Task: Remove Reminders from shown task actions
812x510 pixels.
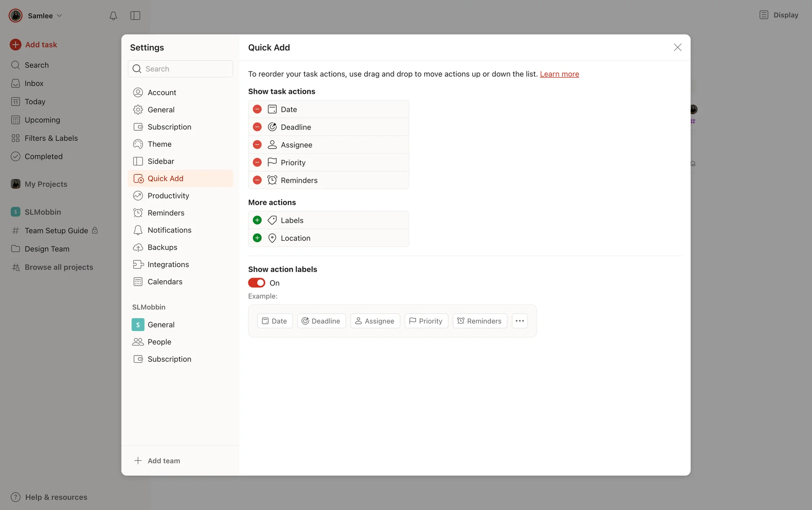Action: (x=257, y=180)
